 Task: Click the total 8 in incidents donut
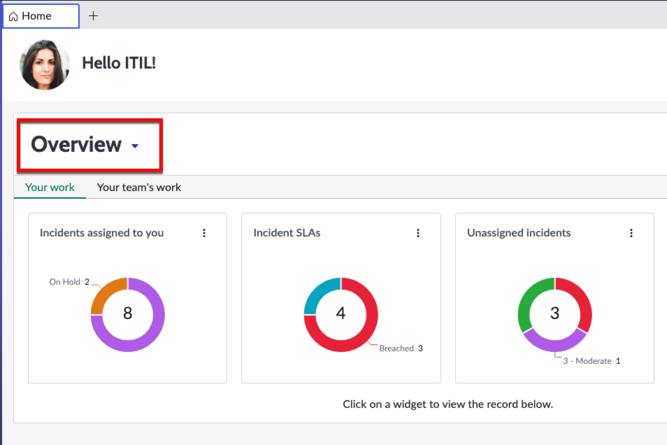point(128,313)
